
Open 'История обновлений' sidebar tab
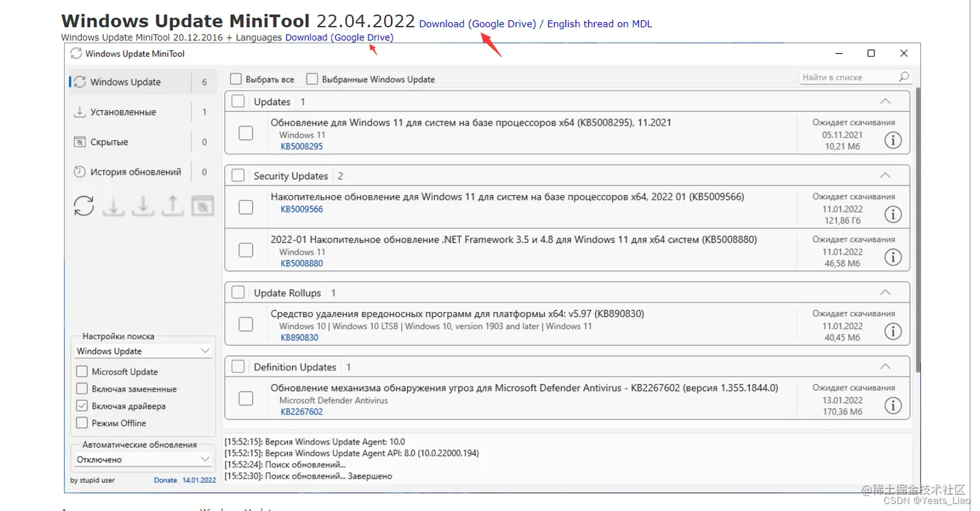(x=142, y=172)
